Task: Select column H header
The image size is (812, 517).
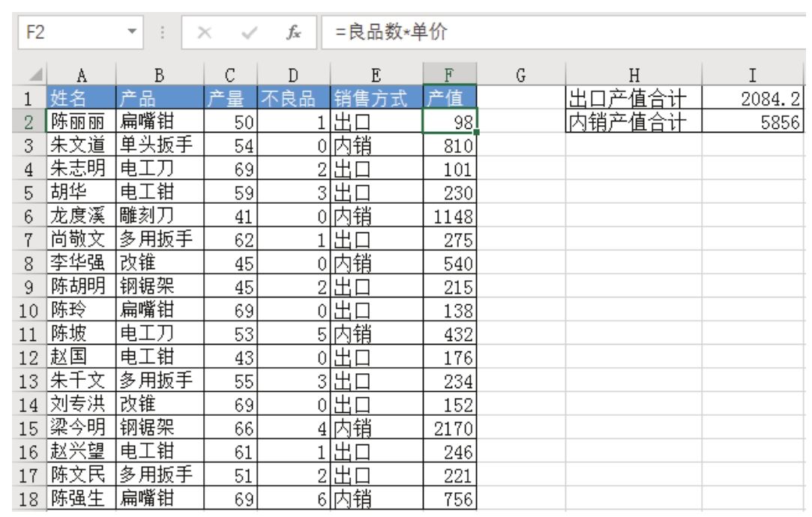Action: click(634, 75)
